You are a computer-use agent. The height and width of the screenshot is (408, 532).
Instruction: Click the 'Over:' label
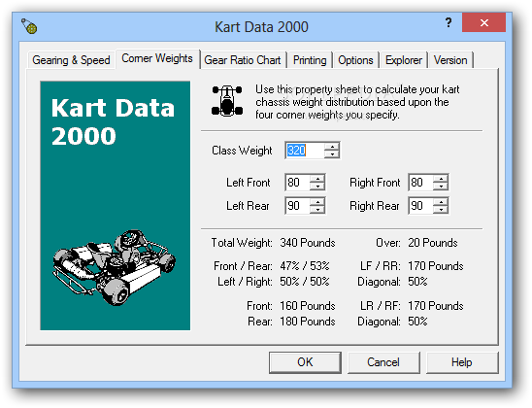pos(388,243)
